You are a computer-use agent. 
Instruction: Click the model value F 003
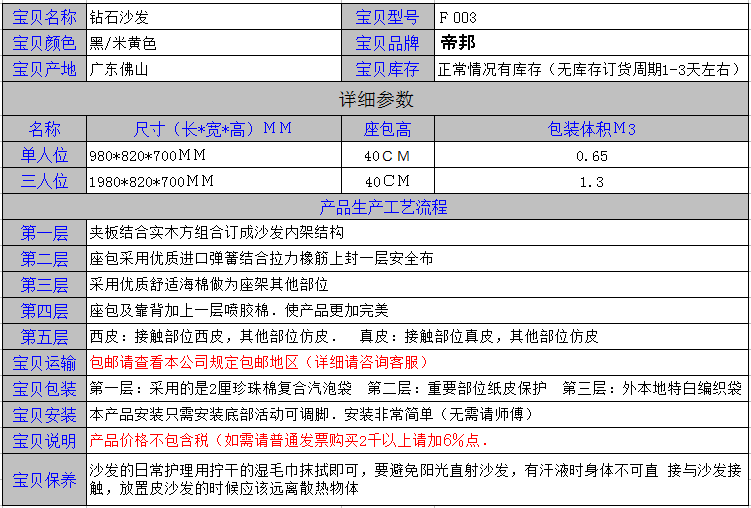tap(458, 18)
